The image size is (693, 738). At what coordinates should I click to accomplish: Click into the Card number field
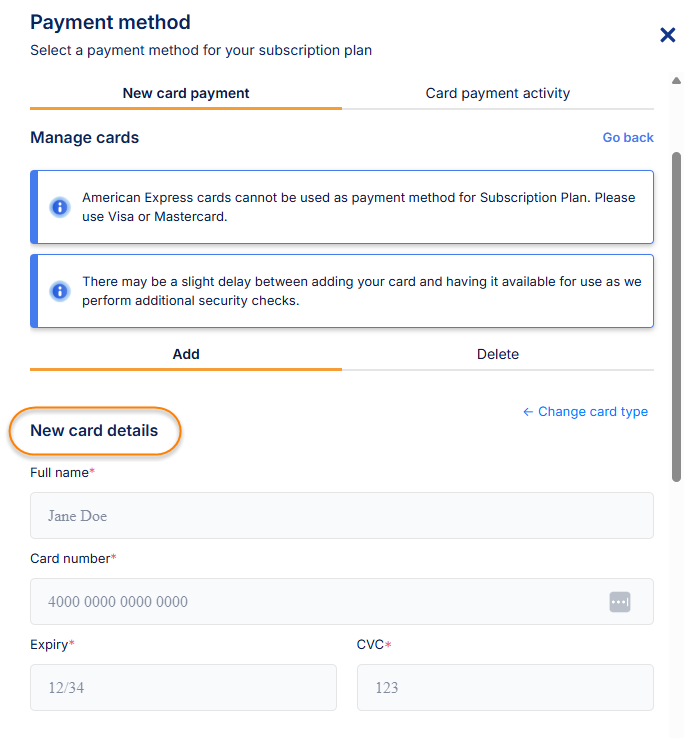click(x=320, y=602)
